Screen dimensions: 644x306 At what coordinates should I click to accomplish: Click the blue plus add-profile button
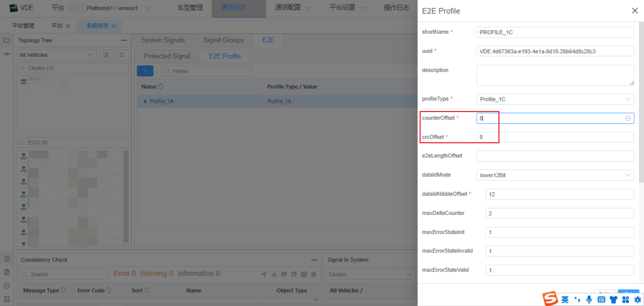click(145, 71)
